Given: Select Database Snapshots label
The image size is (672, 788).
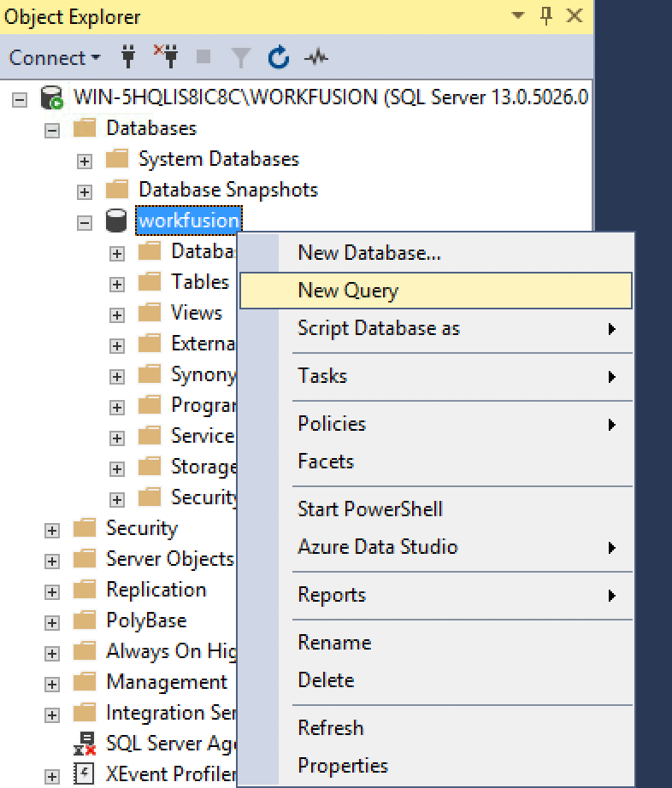Looking at the screenshot, I should point(228,190).
